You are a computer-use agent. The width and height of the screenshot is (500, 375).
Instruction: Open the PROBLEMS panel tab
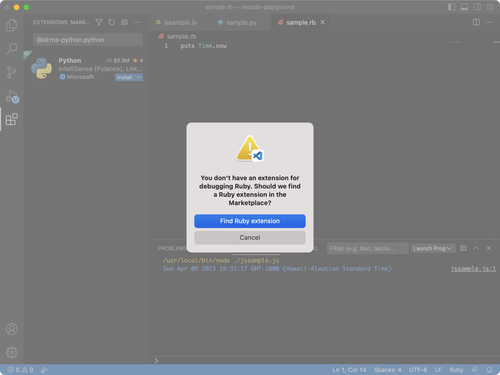(172, 248)
